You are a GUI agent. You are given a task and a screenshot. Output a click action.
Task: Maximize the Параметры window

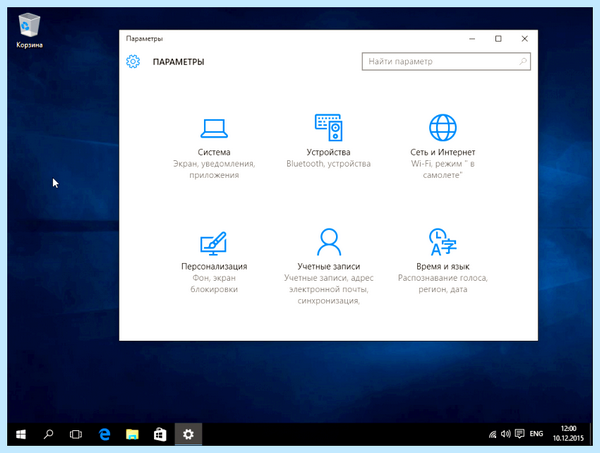(498, 39)
